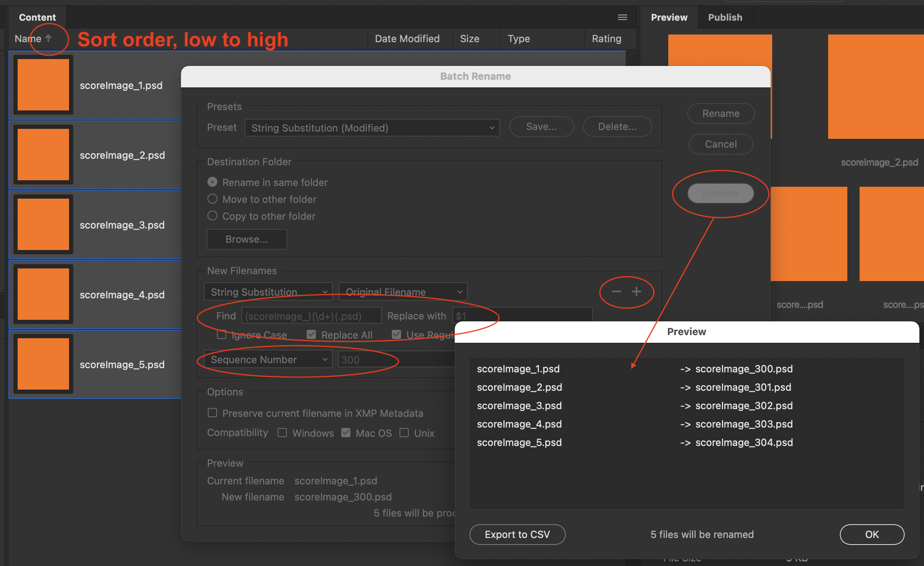Select scoreImage_5.psd thumbnail in Content
This screenshot has width=924, height=566.
tap(43, 364)
